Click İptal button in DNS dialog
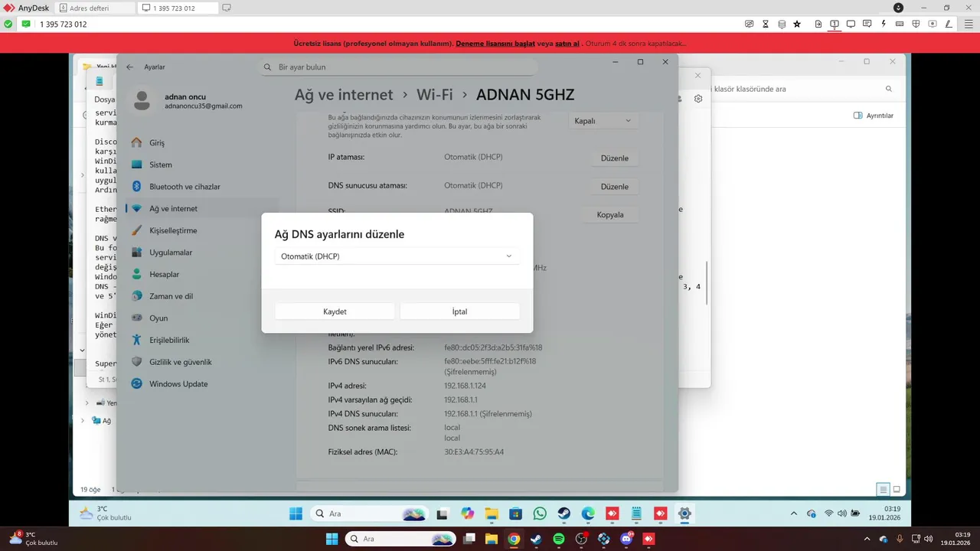980x551 pixels. pos(460,311)
